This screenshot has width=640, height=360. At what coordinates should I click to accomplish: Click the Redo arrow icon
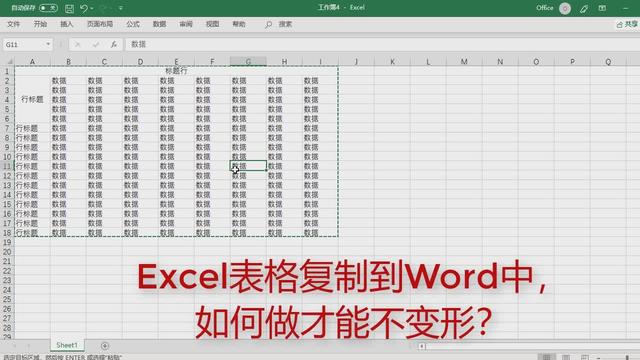[104, 8]
